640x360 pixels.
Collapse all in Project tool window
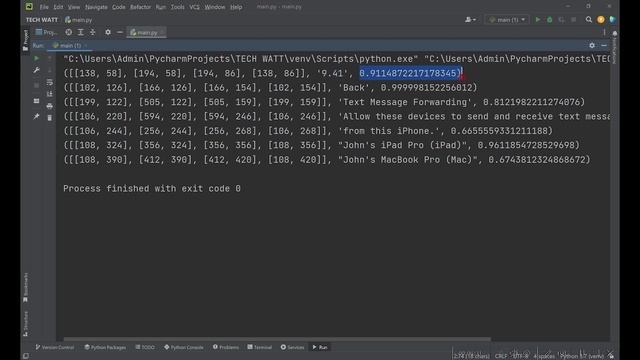point(93,32)
